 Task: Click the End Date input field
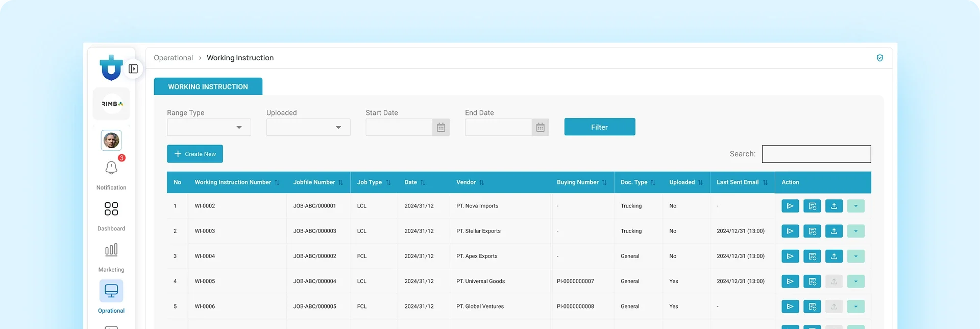click(x=499, y=127)
